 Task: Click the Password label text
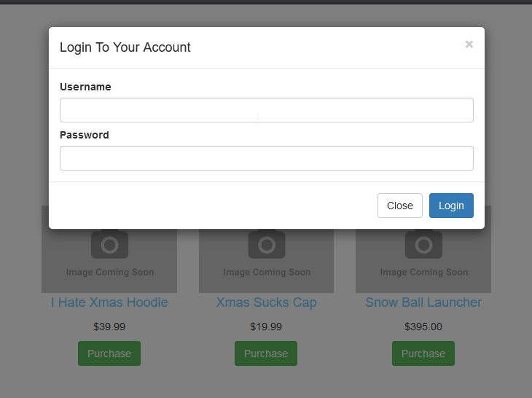tap(85, 135)
